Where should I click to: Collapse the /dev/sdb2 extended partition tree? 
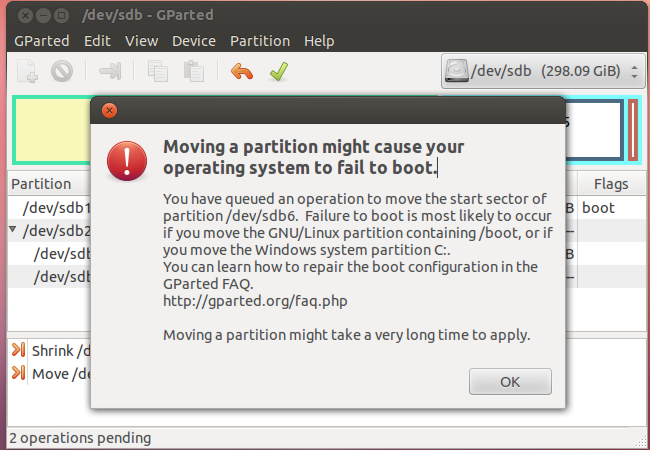[x=13, y=229]
